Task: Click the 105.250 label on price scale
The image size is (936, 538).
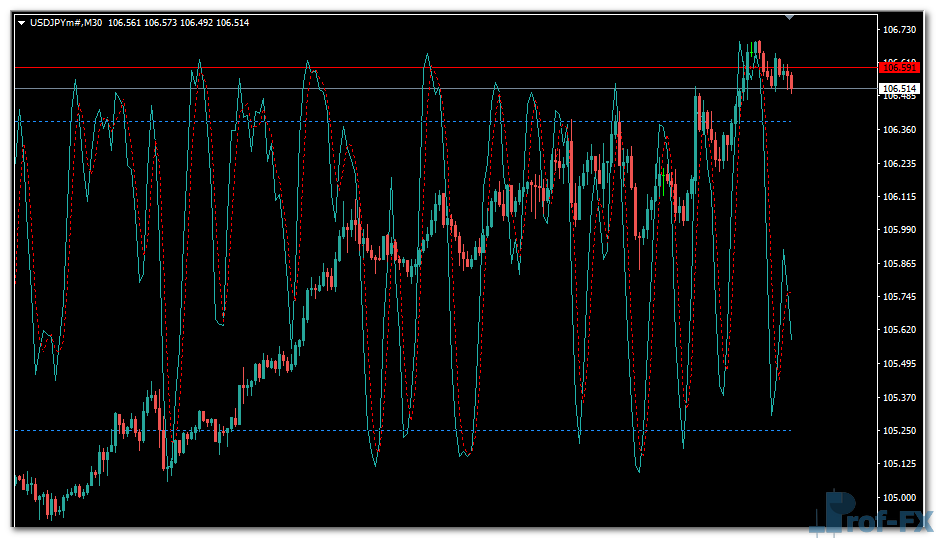Action: pyautogui.click(x=899, y=431)
